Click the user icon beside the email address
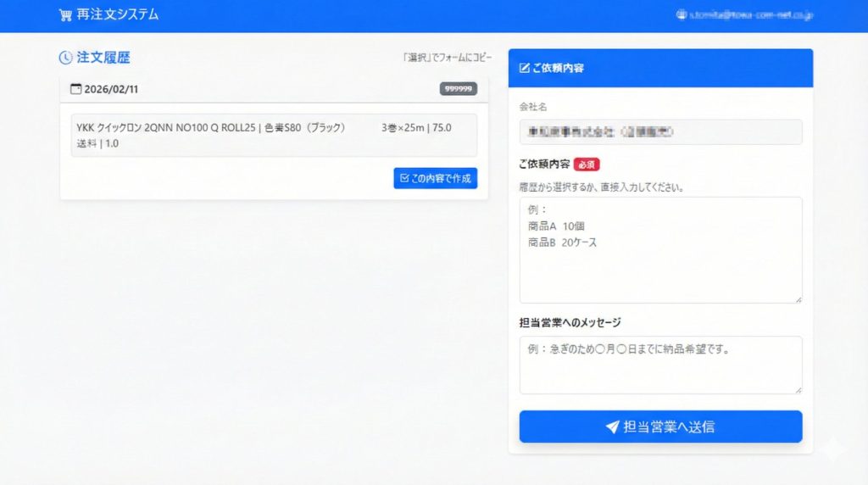 pos(681,15)
